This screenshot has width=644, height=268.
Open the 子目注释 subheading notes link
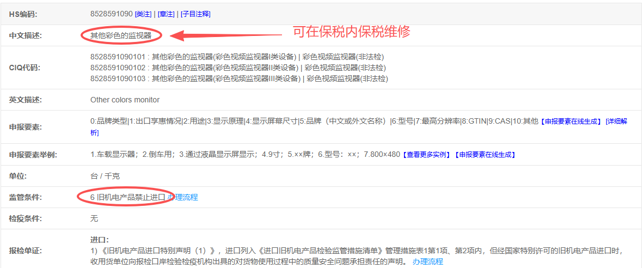(x=195, y=14)
